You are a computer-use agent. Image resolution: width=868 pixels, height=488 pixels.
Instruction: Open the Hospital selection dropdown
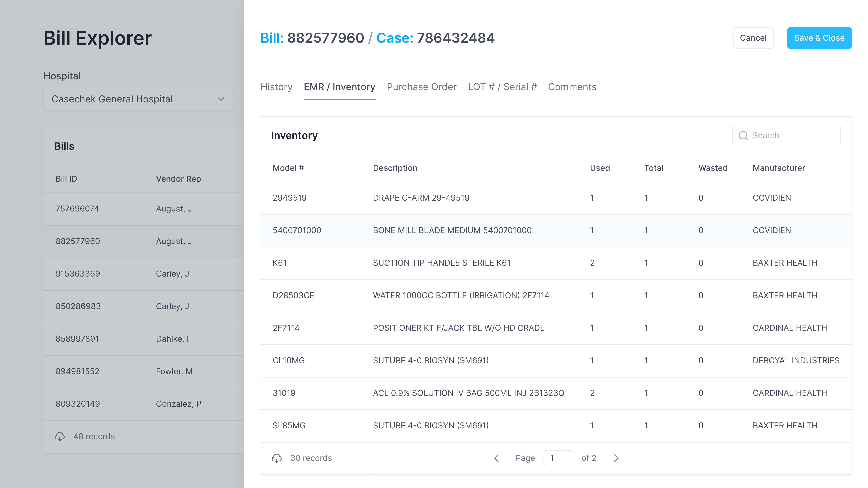coord(138,99)
